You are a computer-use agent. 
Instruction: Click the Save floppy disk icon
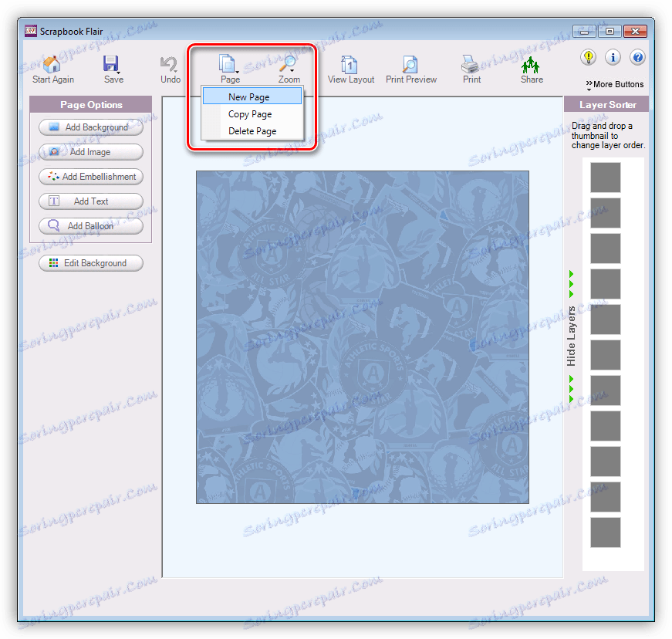(110, 64)
